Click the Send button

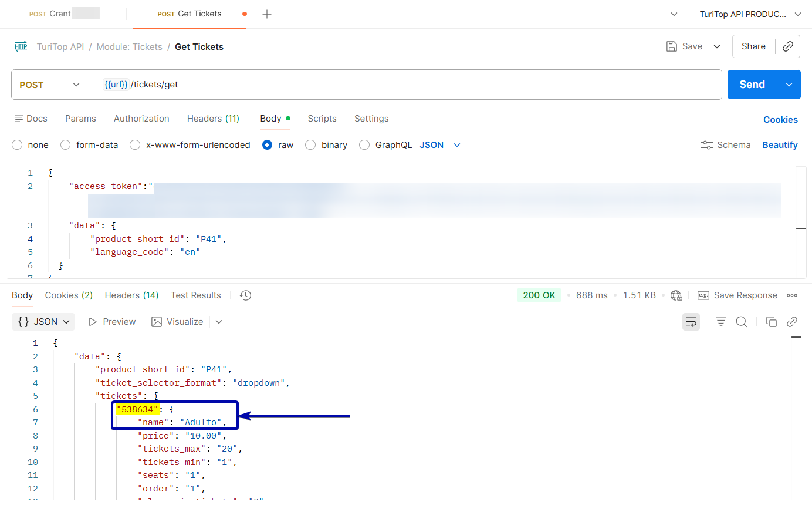pyautogui.click(x=752, y=85)
